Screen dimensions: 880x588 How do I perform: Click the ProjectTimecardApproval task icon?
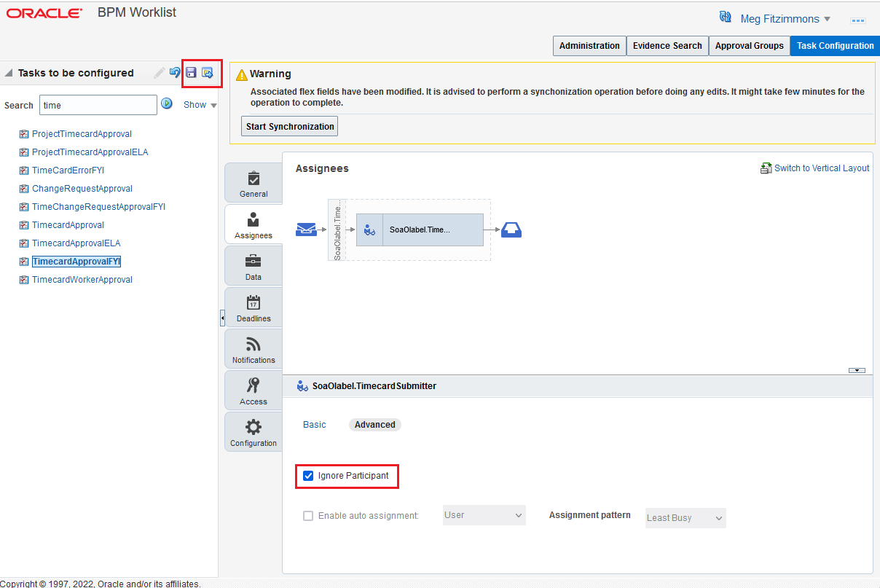point(24,134)
